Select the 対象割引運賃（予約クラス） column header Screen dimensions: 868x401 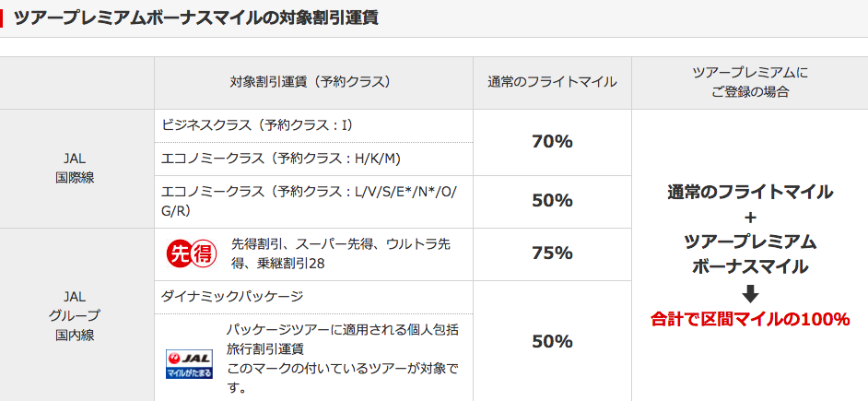[x=313, y=83]
